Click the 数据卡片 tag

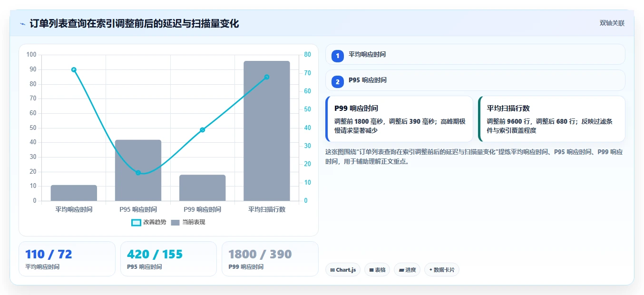click(441, 270)
